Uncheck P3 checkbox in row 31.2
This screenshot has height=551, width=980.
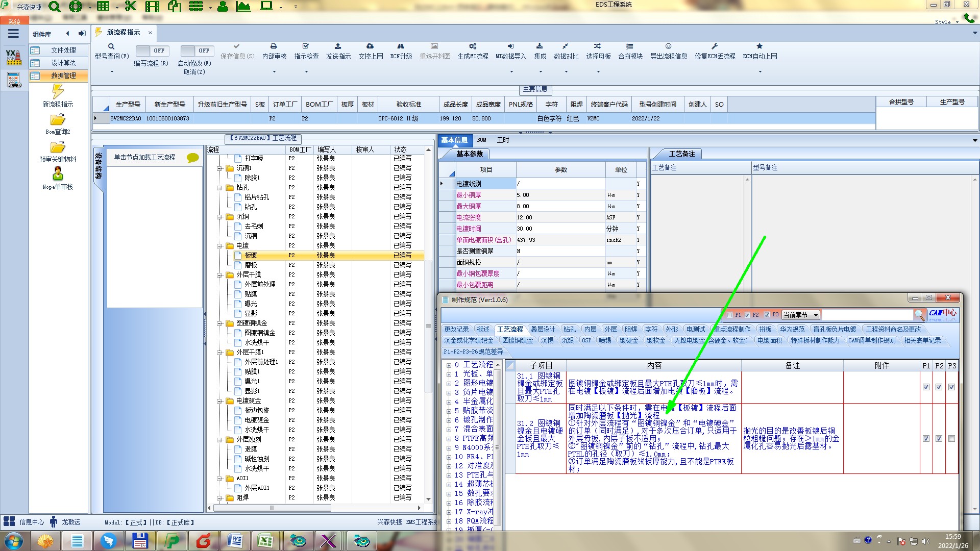(951, 439)
